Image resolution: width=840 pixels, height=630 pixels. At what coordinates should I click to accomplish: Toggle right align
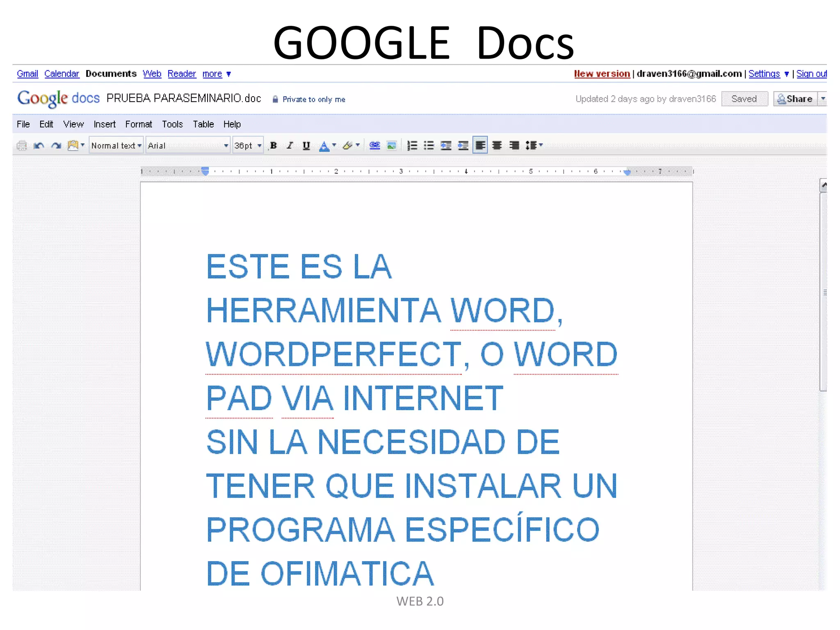tap(514, 146)
